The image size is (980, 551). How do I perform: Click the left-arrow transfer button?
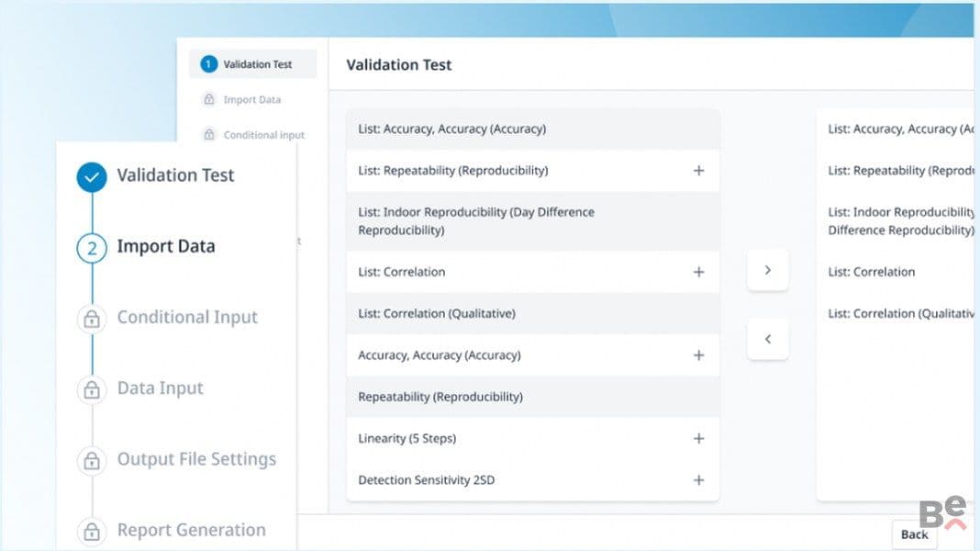(x=767, y=339)
